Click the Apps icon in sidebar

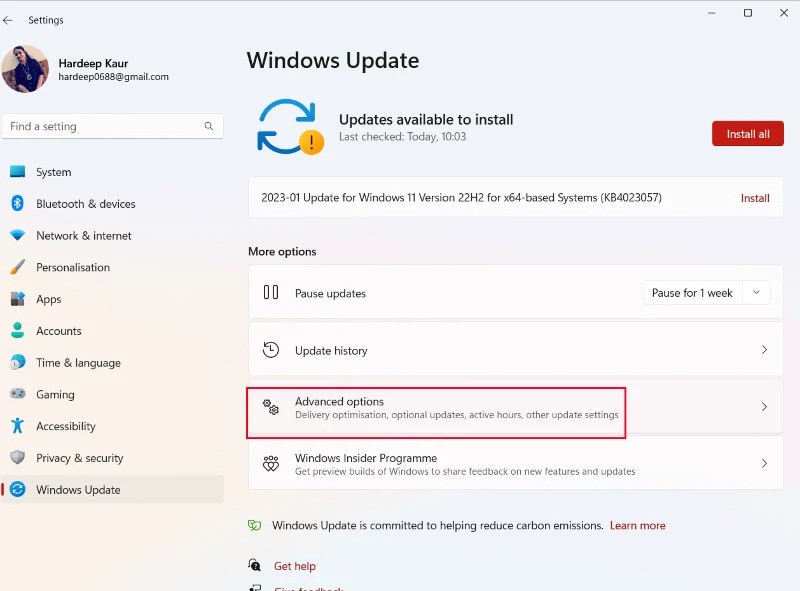(17, 299)
